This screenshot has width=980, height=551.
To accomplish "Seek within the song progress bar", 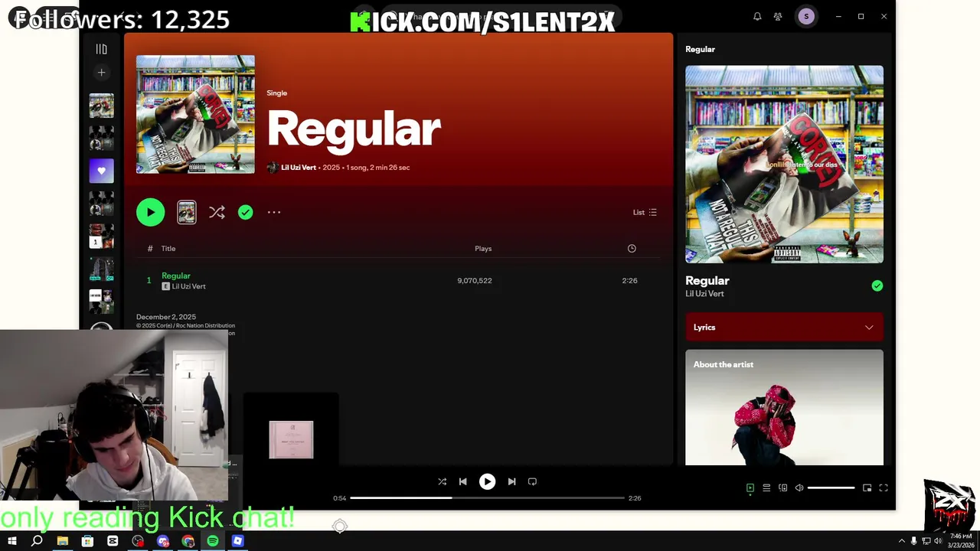I will 487,498.
